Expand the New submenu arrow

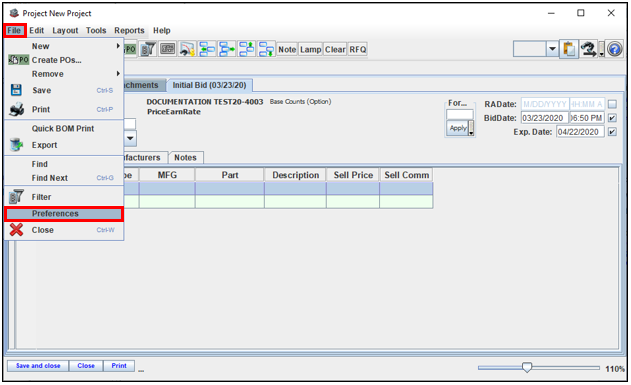click(118, 46)
